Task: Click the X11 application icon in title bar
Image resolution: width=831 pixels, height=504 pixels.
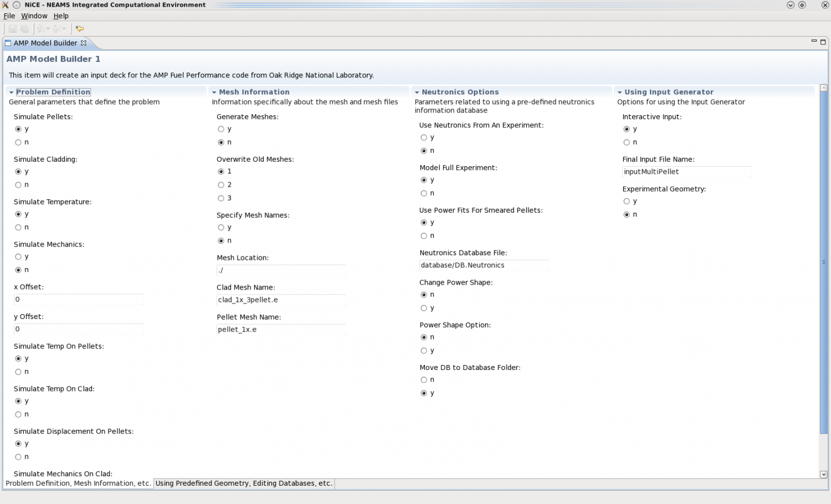Action: (5, 5)
